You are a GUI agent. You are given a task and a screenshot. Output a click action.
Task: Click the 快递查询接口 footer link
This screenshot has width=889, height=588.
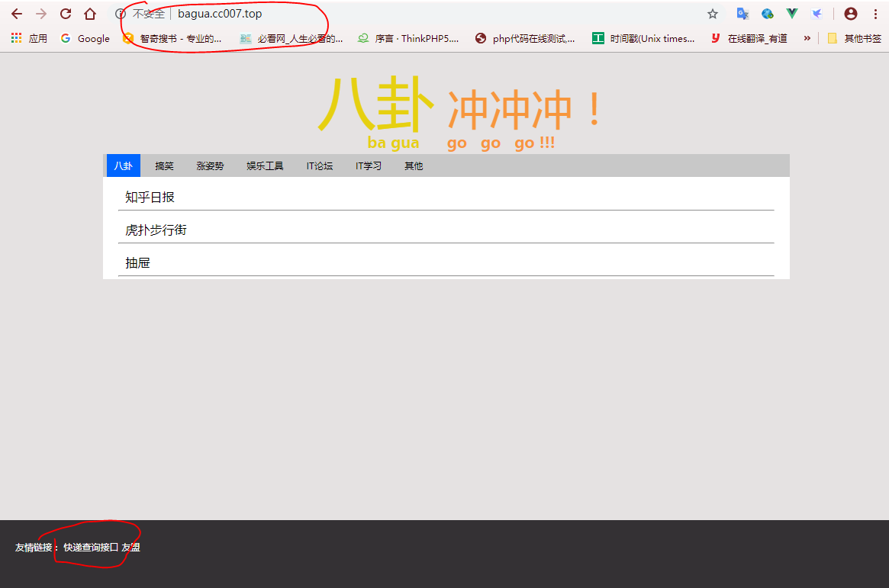point(91,547)
